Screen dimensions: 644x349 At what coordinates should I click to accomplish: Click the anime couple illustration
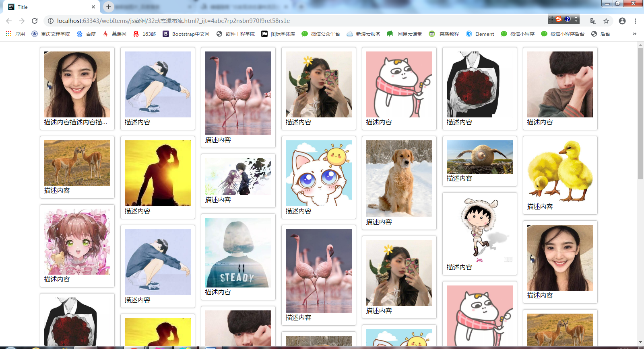(238, 177)
